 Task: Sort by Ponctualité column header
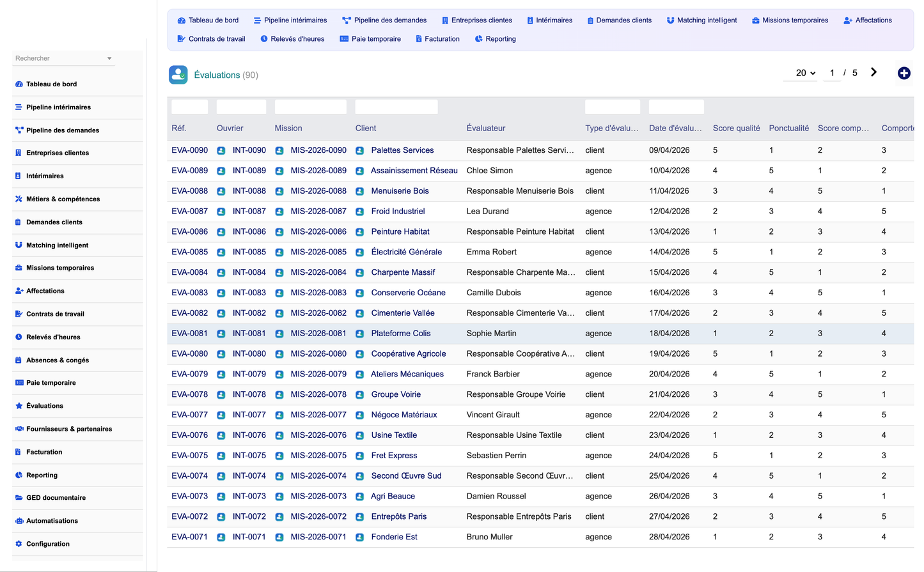coord(788,128)
